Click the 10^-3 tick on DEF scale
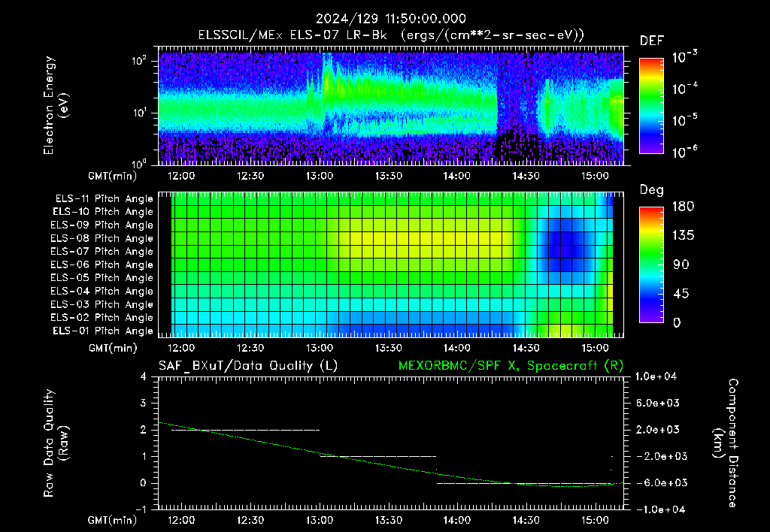This screenshot has width=770, height=532. click(685, 56)
